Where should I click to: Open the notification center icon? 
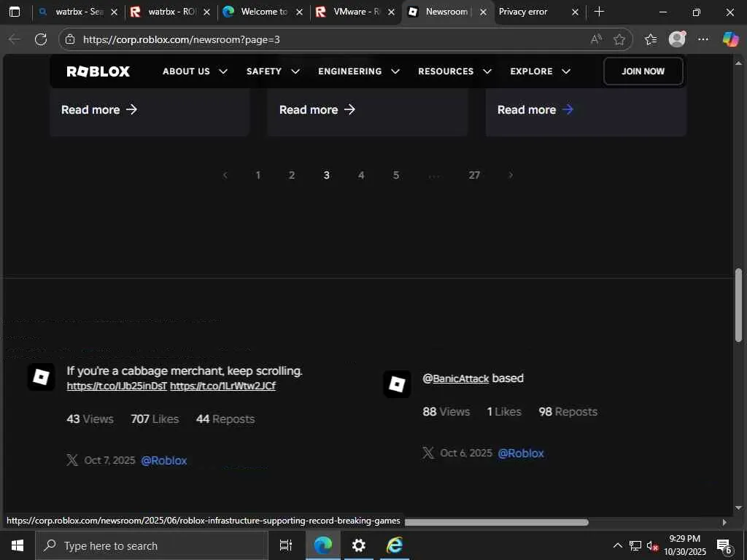click(724, 547)
